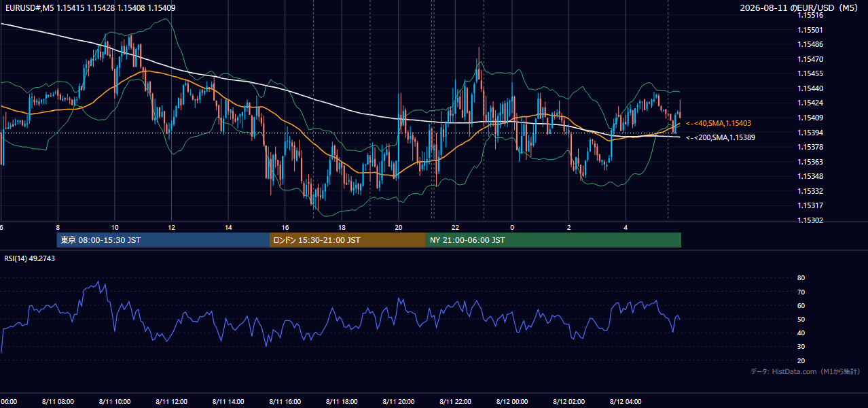Click price axis label 1.15501
Image resolution: width=868 pixels, height=408 pixels.
(810, 30)
